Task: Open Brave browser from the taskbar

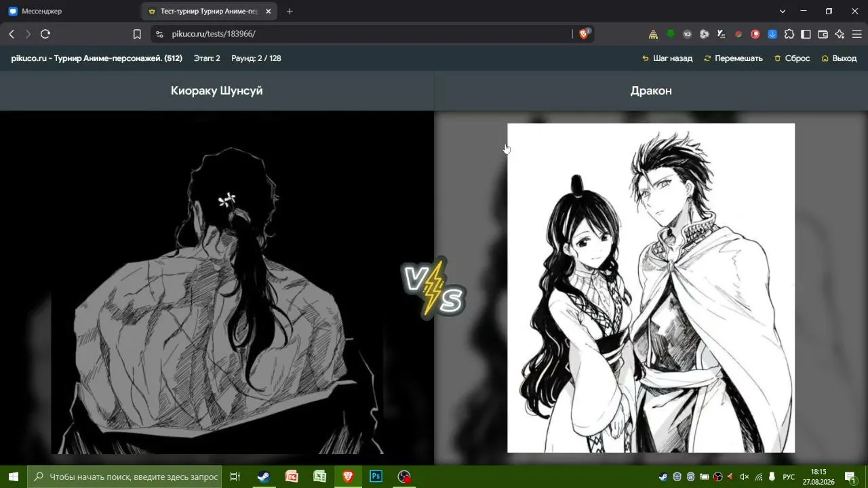Action: click(x=348, y=476)
